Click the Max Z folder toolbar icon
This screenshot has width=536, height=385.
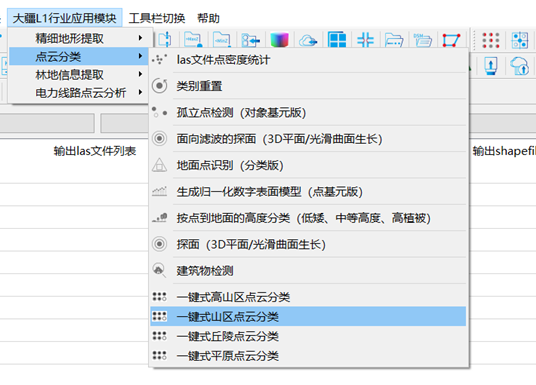pyautogui.click(x=193, y=40)
